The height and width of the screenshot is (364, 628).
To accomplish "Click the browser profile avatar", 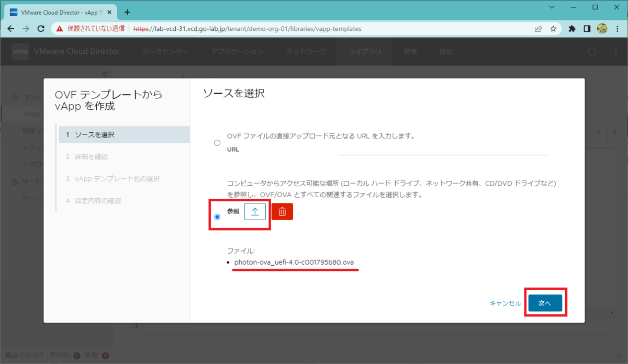I will point(602,29).
